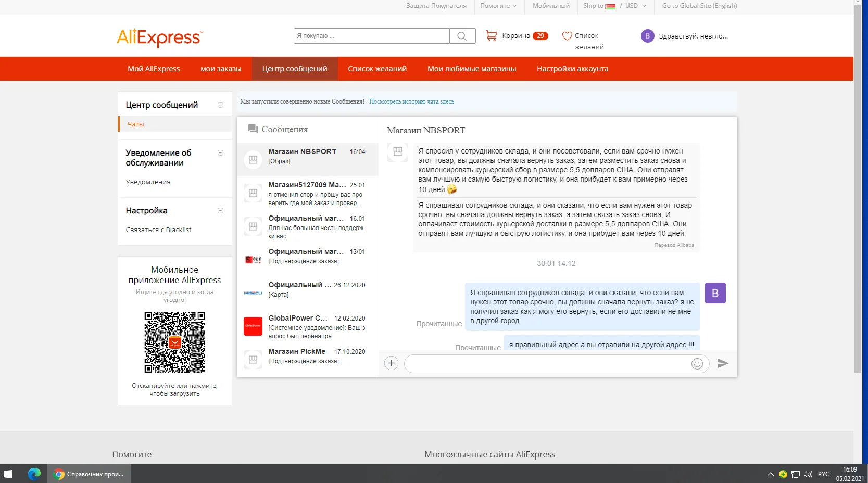Click the search magnifier button
The image size is (868, 483).
[x=462, y=36]
